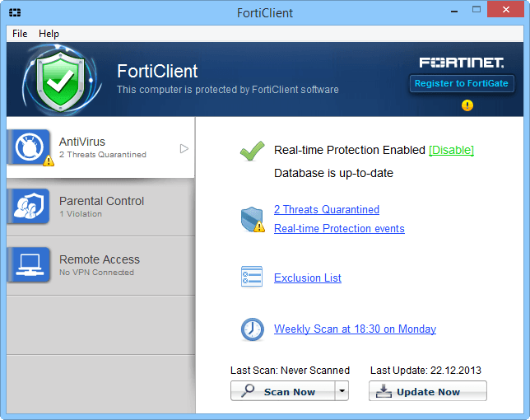
Task: Select the Remote Access tab
Action: coord(99,265)
